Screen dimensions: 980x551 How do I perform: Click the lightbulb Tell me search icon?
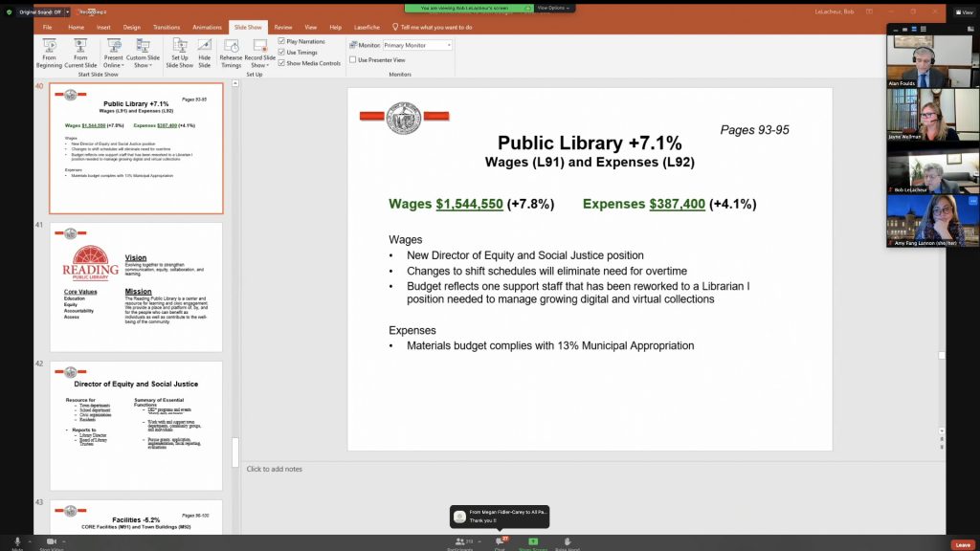pyautogui.click(x=395, y=27)
